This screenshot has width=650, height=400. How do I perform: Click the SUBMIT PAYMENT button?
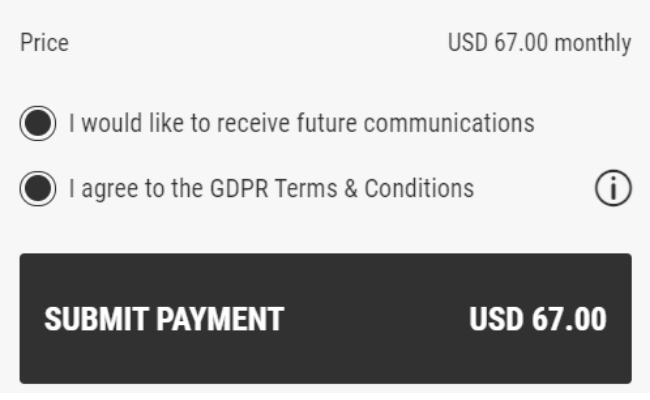point(325,318)
